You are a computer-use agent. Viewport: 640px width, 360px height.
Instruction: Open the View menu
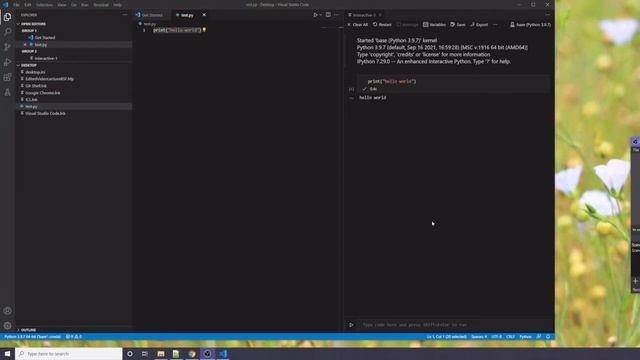62,5
